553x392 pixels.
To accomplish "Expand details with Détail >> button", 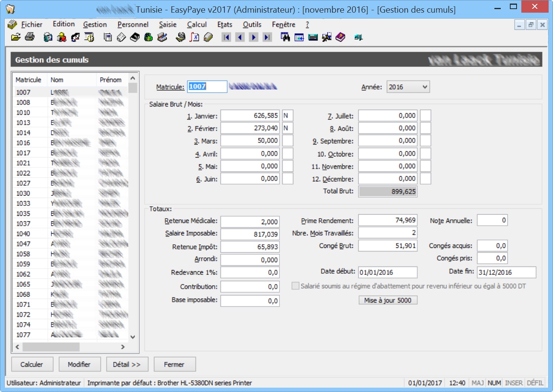I will [127, 364].
